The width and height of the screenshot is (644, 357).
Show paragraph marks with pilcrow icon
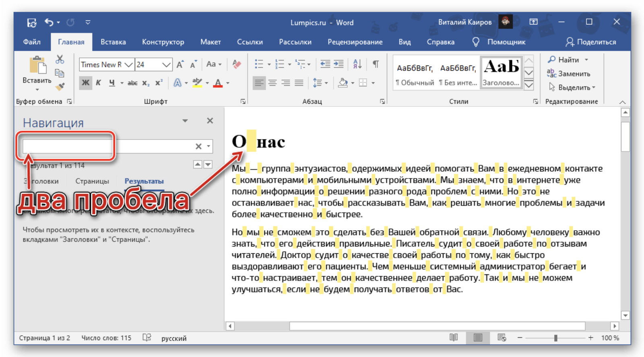(376, 64)
